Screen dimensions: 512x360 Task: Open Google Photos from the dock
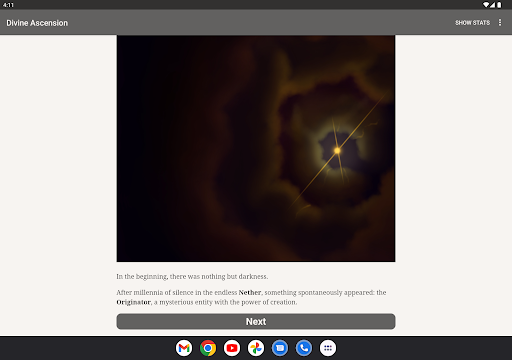(256, 348)
